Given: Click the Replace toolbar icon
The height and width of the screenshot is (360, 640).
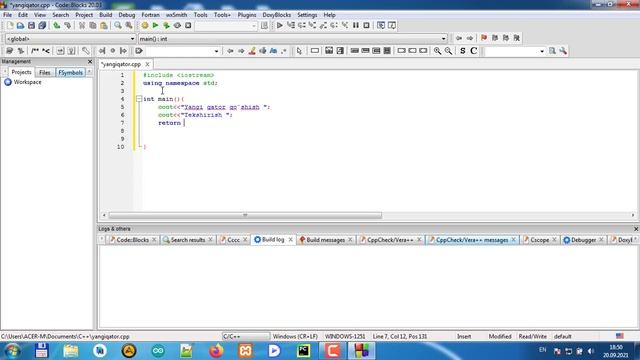Looking at the screenshot, I should [x=129, y=25].
